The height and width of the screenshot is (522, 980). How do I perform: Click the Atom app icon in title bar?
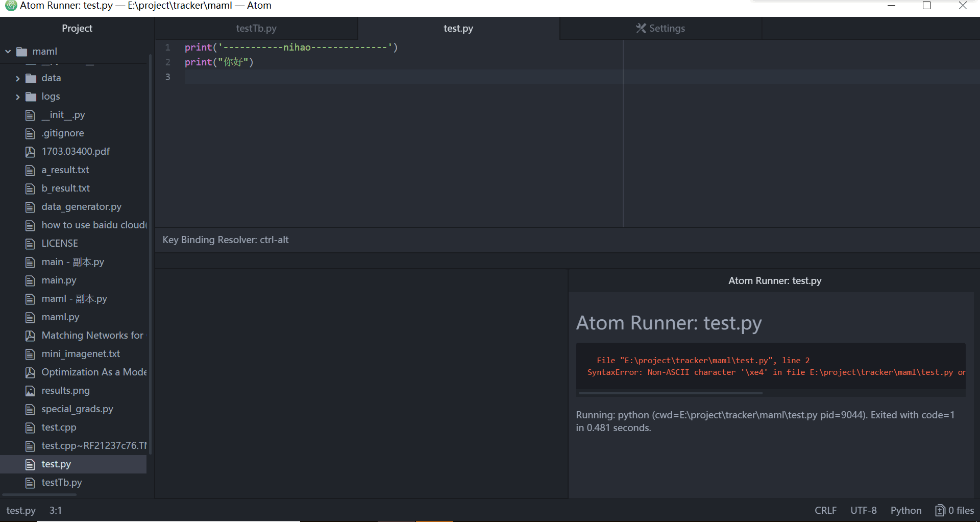[11, 6]
